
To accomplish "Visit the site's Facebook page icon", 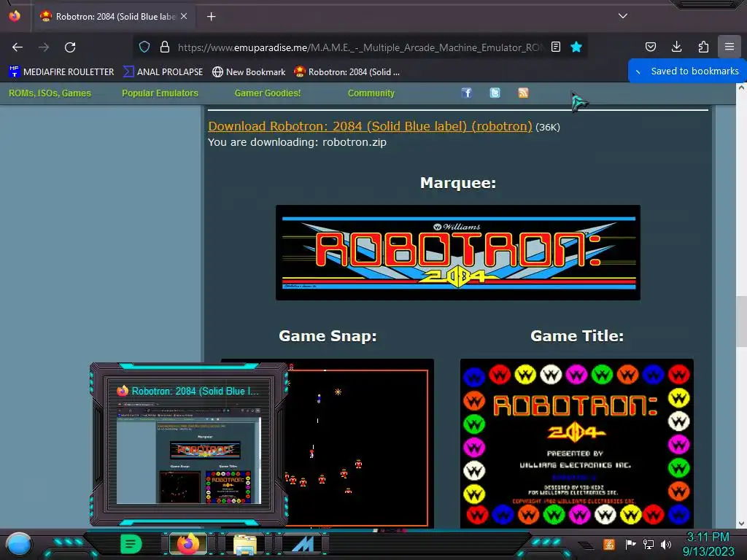I will coord(466,93).
